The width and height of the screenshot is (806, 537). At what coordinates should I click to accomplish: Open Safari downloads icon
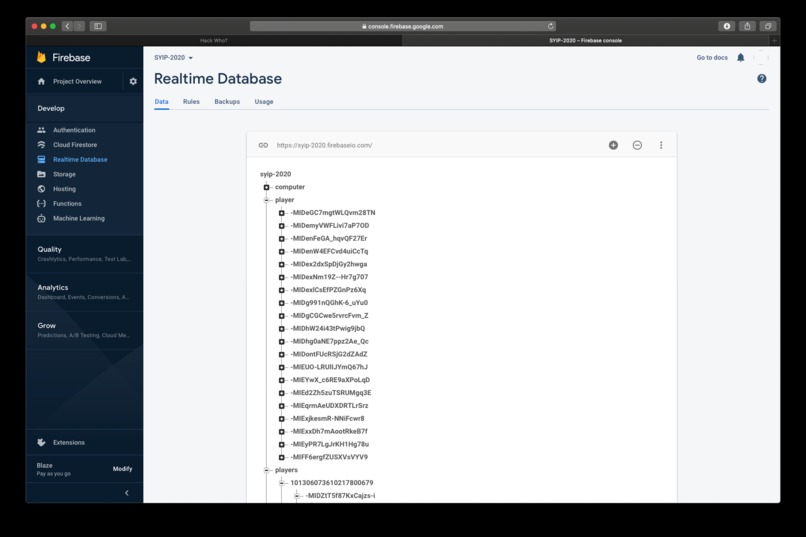tap(726, 26)
